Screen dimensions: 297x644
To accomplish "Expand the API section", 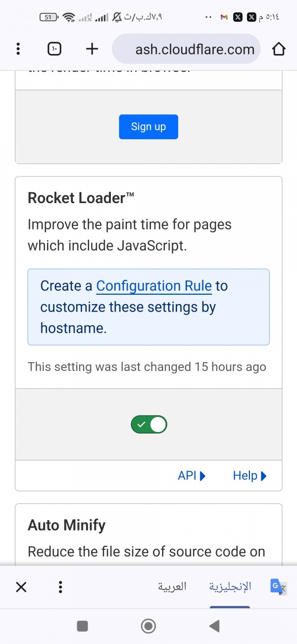I will click(192, 476).
